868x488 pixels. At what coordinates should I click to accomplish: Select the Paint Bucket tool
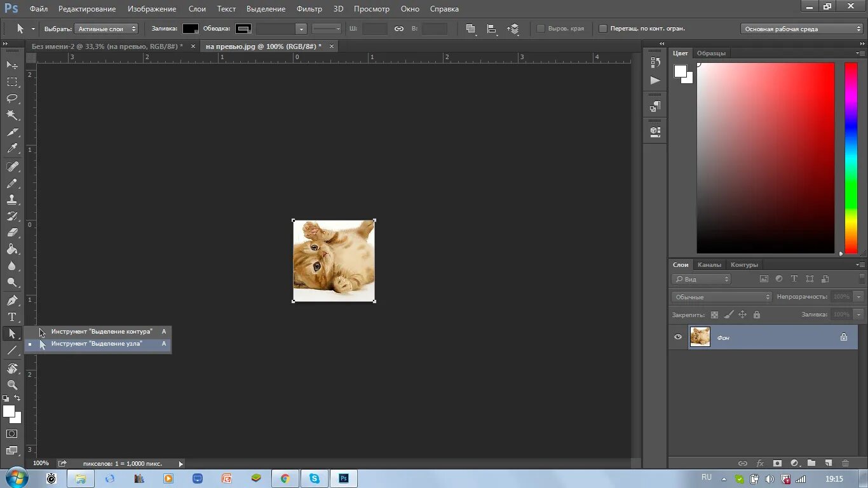pyautogui.click(x=12, y=249)
